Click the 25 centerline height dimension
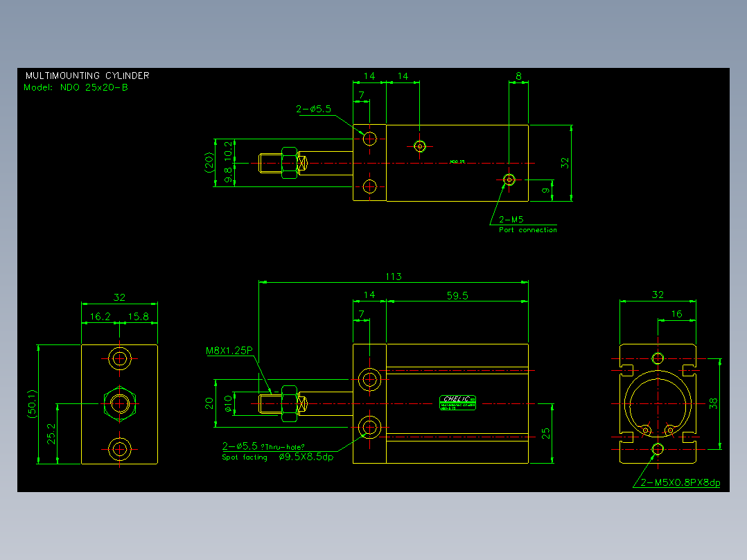This screenshot has height=560, width=747. tap(546, 433)
